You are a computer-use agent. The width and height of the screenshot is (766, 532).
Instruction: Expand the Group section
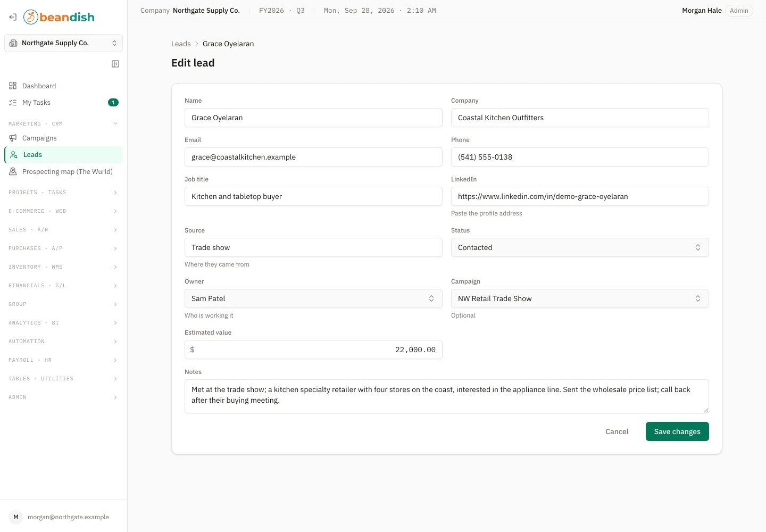(x=63, y=304)
